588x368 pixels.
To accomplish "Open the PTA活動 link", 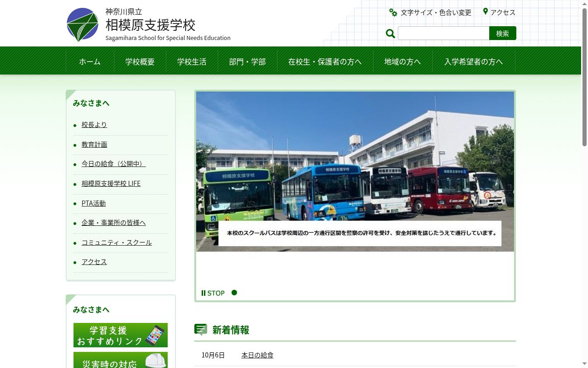I will (x=94, y=203).
